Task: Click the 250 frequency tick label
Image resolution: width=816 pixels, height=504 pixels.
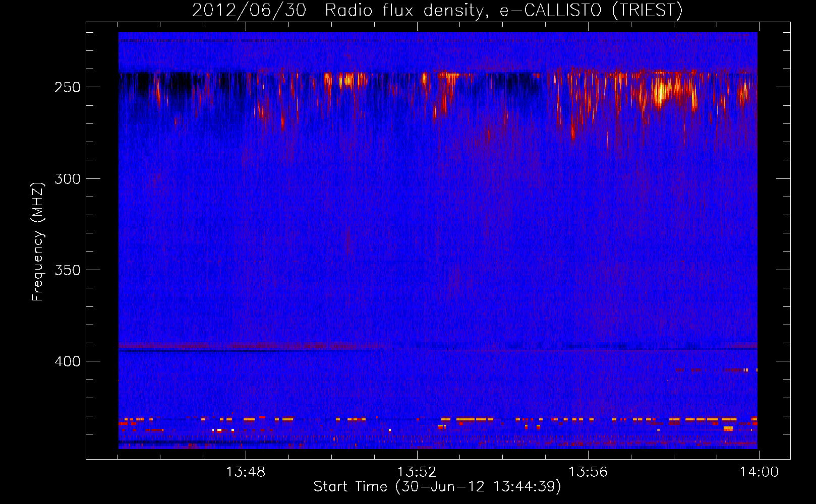Action: tap(68, 87)
